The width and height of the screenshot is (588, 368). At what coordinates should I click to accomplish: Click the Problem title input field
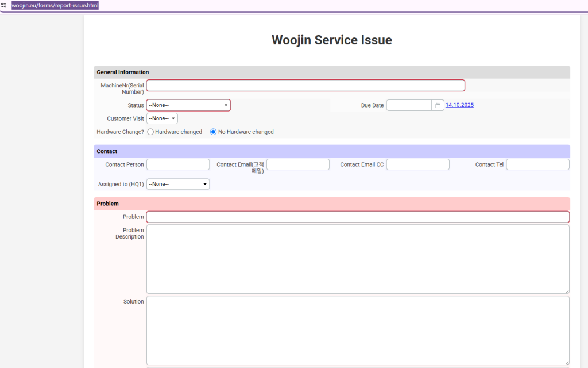click(358, 217)
